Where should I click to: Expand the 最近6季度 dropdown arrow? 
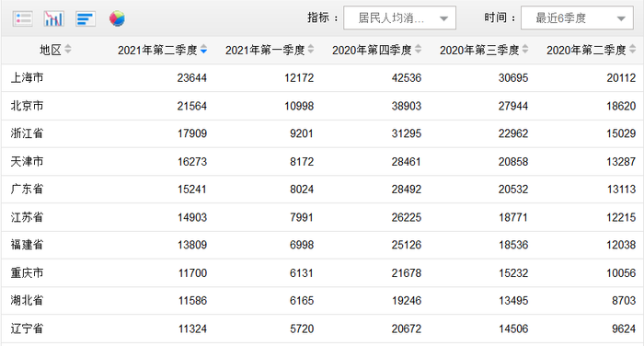click(x=621, y=18)
